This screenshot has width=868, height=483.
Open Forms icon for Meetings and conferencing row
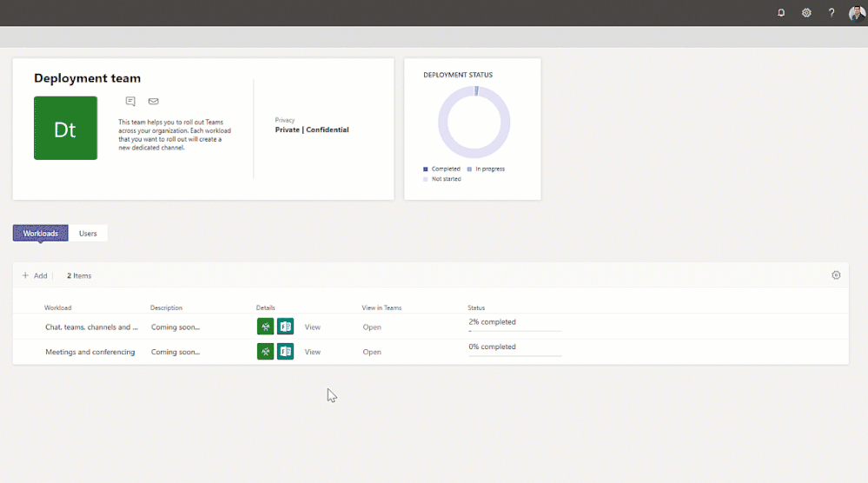point(285,352)
